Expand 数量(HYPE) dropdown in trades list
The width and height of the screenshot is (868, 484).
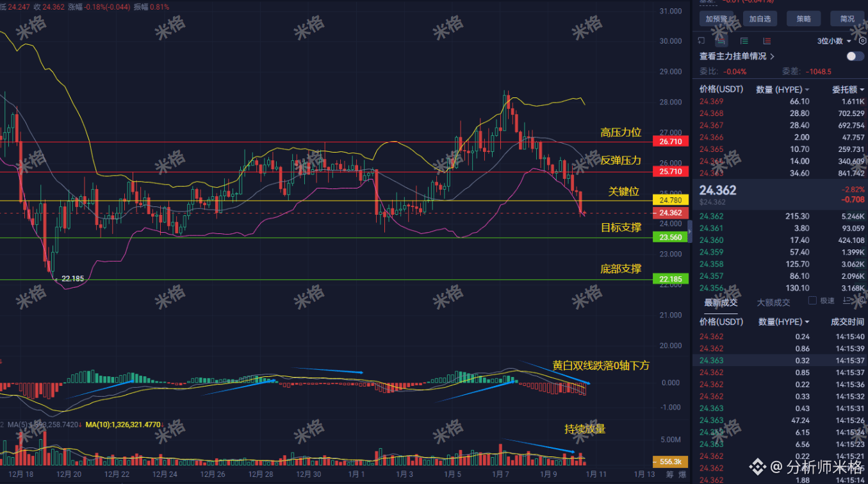807,322
